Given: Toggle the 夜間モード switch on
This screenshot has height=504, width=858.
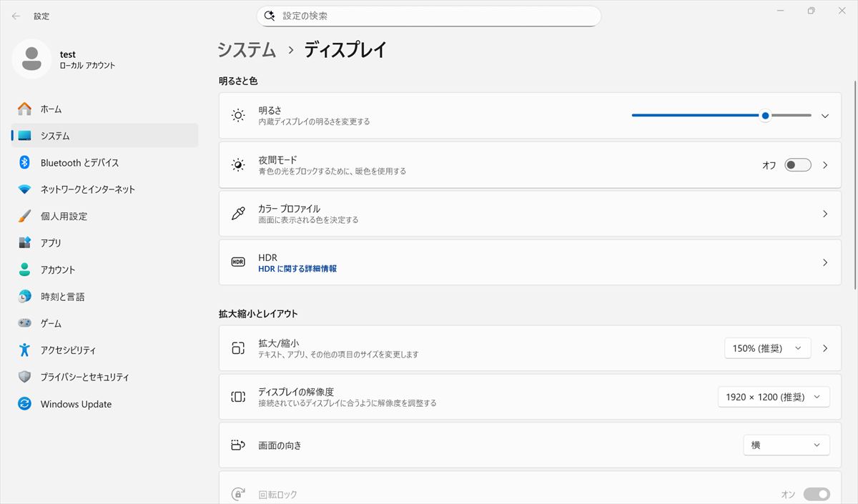Looking at the screenshot, I should [797, 165].
